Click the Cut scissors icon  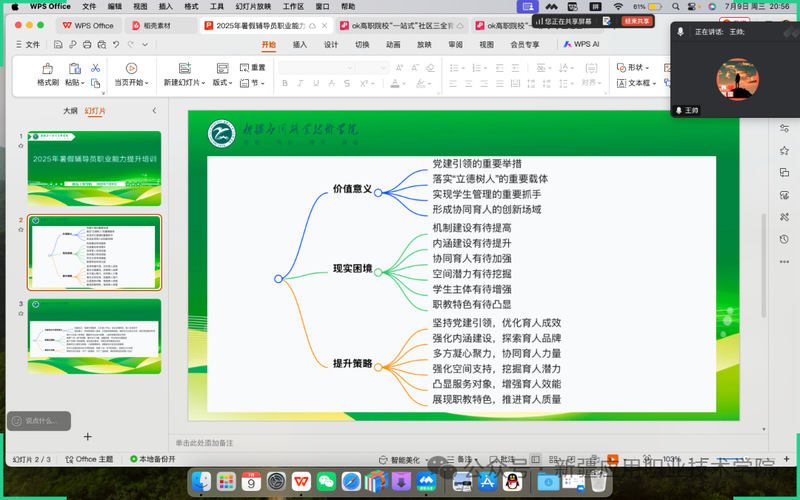tap(97, 67)
